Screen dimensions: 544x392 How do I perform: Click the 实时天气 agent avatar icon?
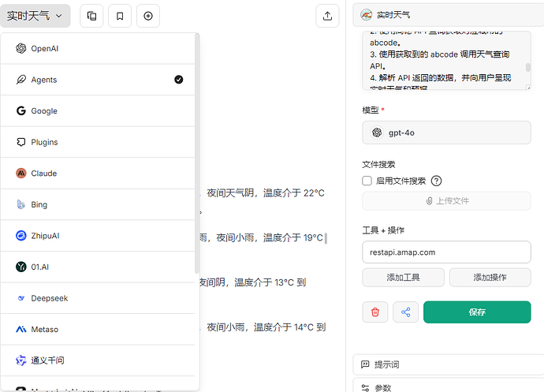coord(366,15)
